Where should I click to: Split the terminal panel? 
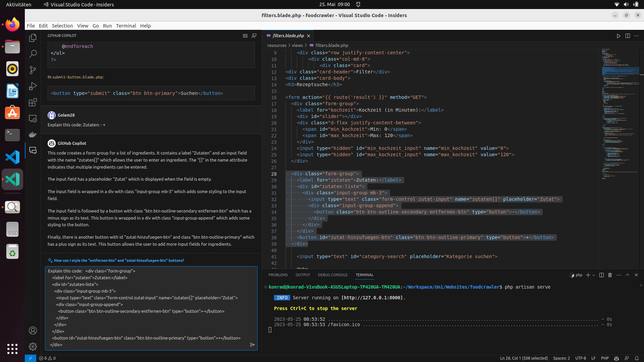tap(601, 275)
